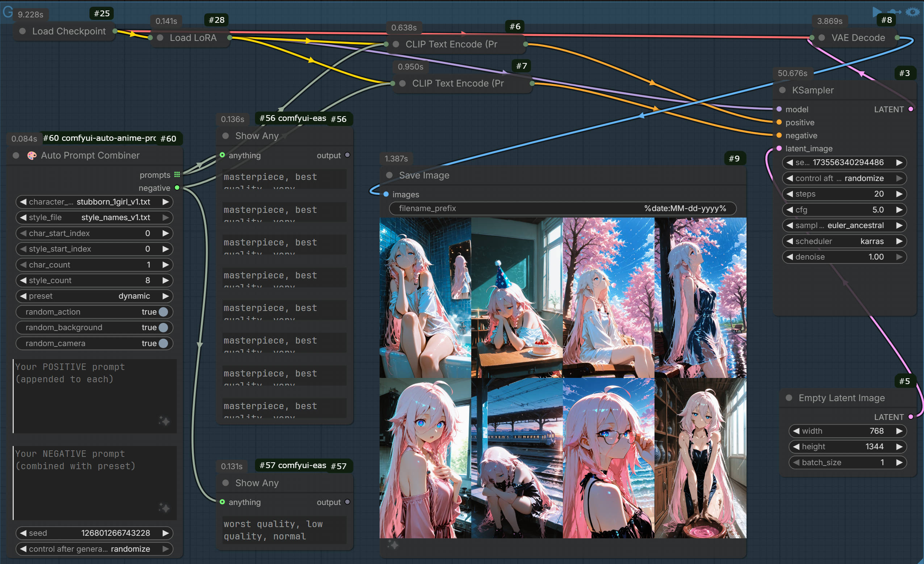Viewport: 924px width, 564px height.
Task: Click the KSampler latent_image input port
Action: (x=779, y=148)
